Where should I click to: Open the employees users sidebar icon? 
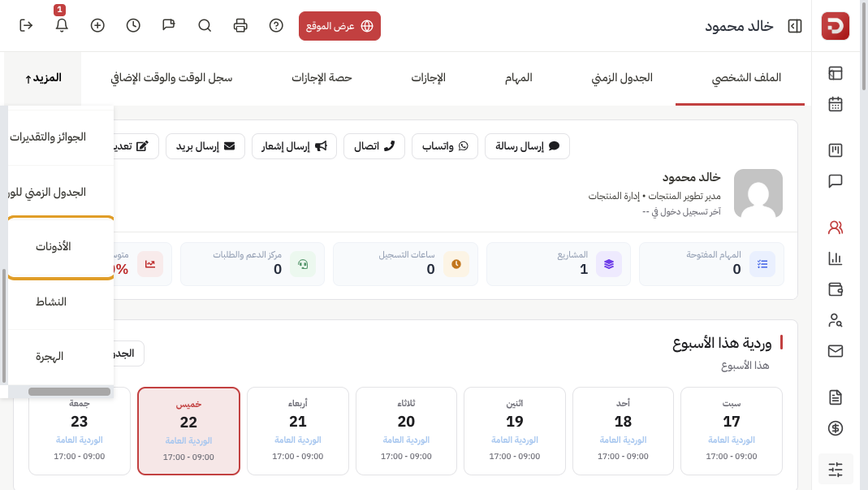[x=836, y=228]
